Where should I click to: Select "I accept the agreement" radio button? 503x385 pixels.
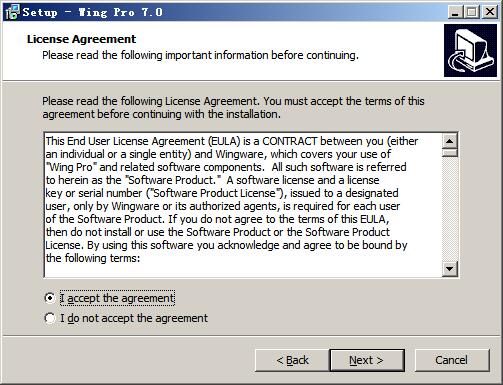(50, 298)
